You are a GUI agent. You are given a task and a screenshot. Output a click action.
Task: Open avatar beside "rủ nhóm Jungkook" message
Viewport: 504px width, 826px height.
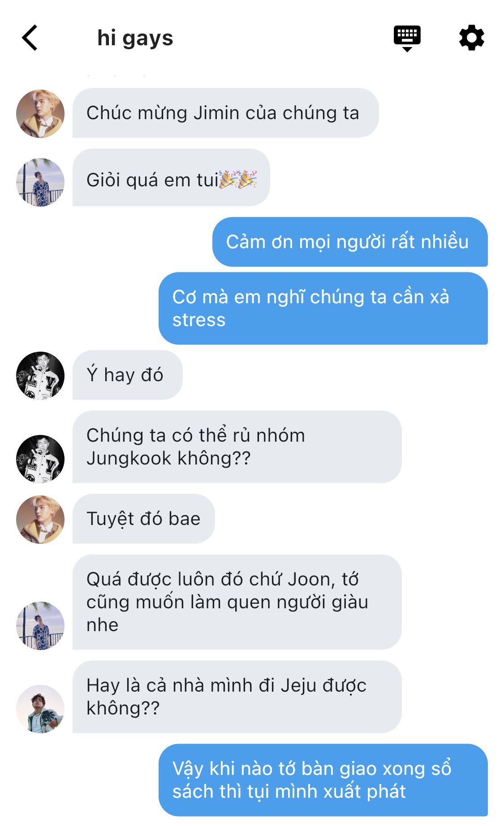point(40,459)
